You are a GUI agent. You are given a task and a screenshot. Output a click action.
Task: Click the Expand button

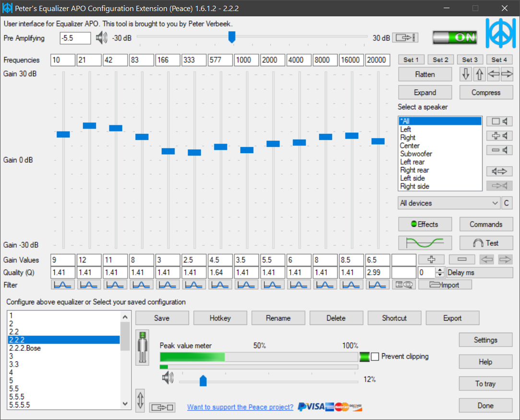(x=425, y=92)
